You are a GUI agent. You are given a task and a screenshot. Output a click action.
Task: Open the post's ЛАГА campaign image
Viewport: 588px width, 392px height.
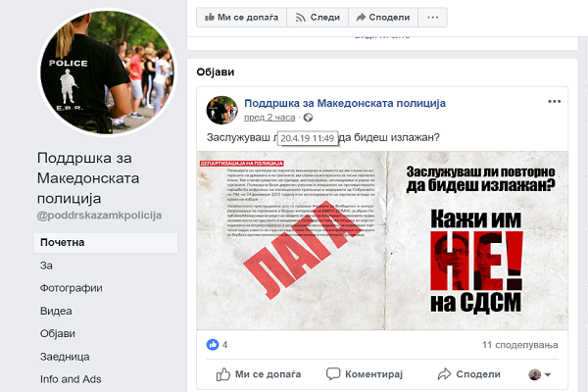click(x=382, y=240)
